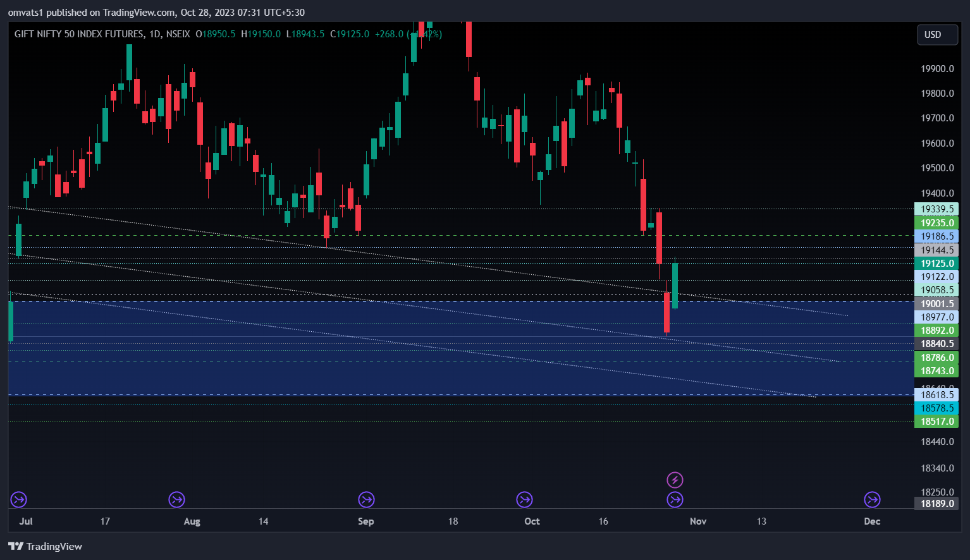Click the 19186.5 price label
970x560 pixels.
point(936,236)
